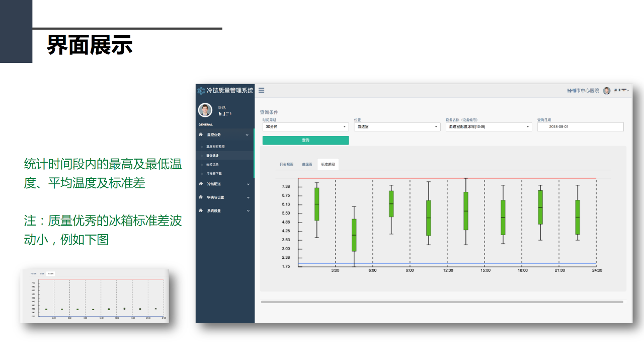This screenshot has height=361, width=644.
Task: Click the 12:00 x-axis label
Action: [448, 270]
